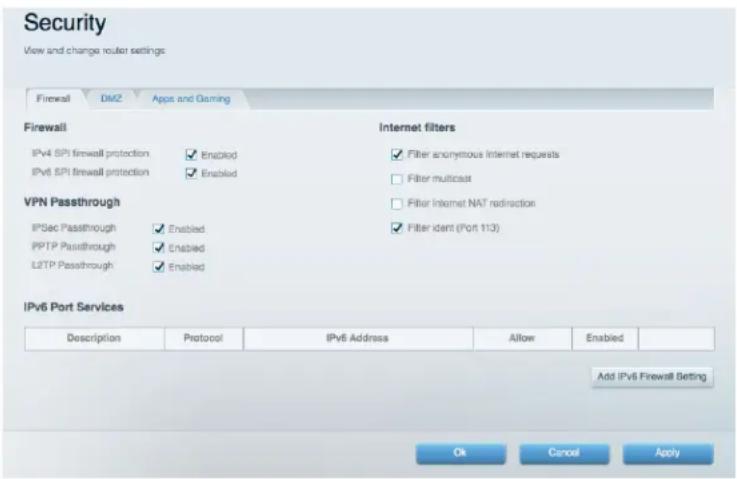The image size is (737, 479).
Task: Click the IPv6 Port Services heading
Action: pos(74,307)
